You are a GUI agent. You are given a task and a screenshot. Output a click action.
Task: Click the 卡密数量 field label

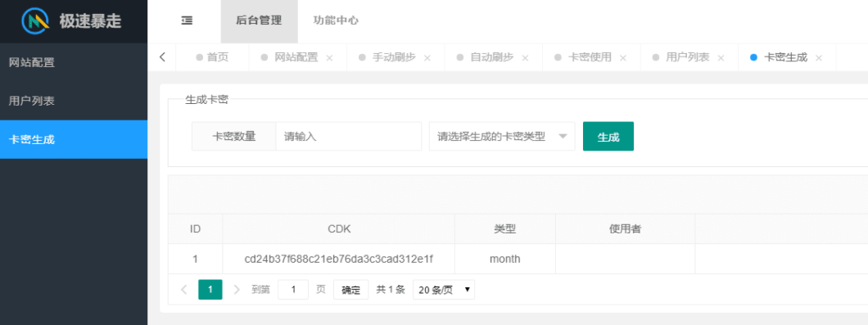click(234, 136)
